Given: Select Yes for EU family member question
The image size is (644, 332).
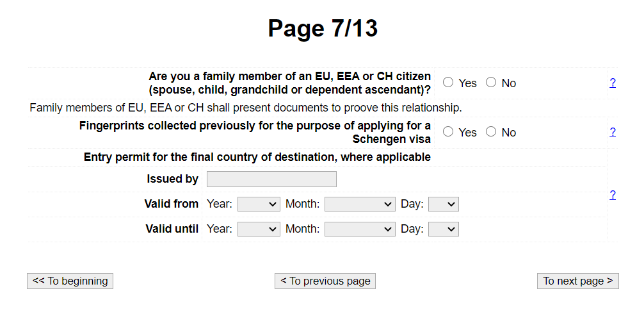Looking at the screenshot, I should click(448, 82).
